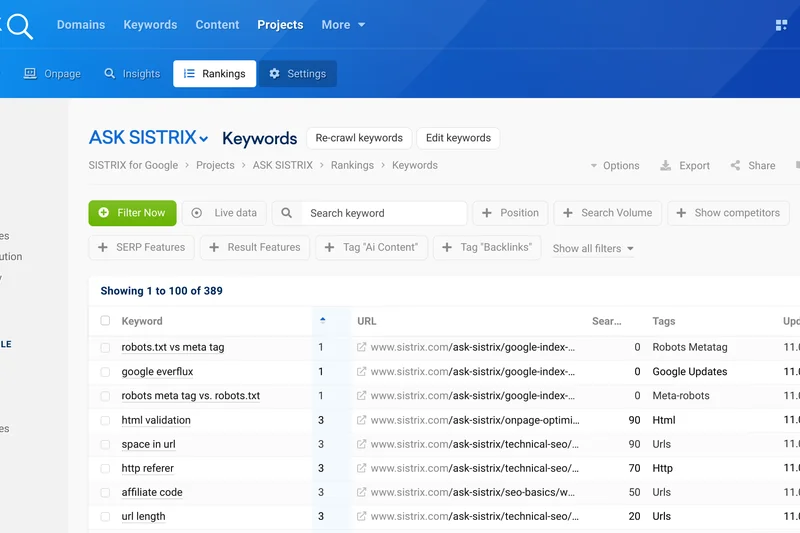Screen dimensions: 800x533
Task: Expand Show all filters
Action: (593, 248)
